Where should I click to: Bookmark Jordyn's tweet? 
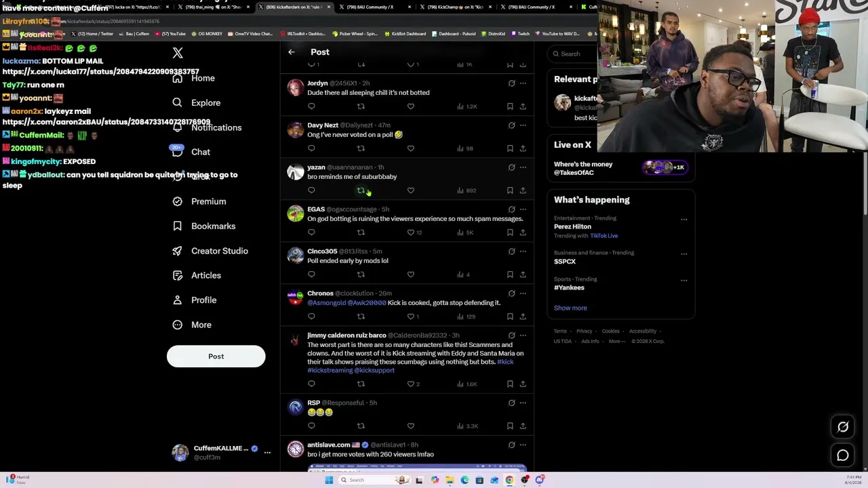point(510,106)
